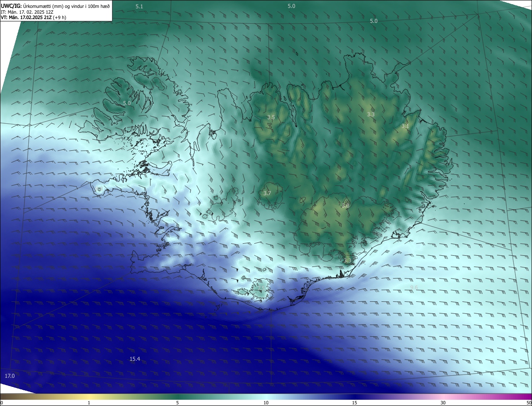Pick the dark blue colour above the 15 tick
This screenshot has width=532, height=406.
[355, 396]
